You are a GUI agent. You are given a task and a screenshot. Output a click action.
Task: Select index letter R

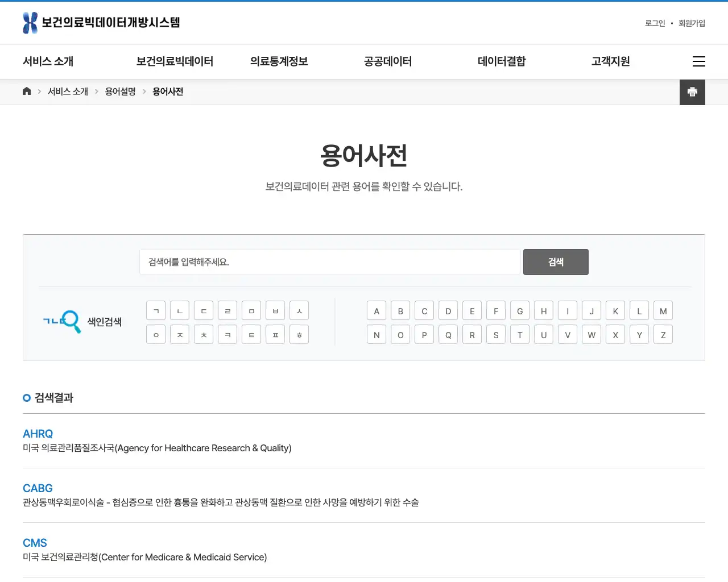(472, 335)
